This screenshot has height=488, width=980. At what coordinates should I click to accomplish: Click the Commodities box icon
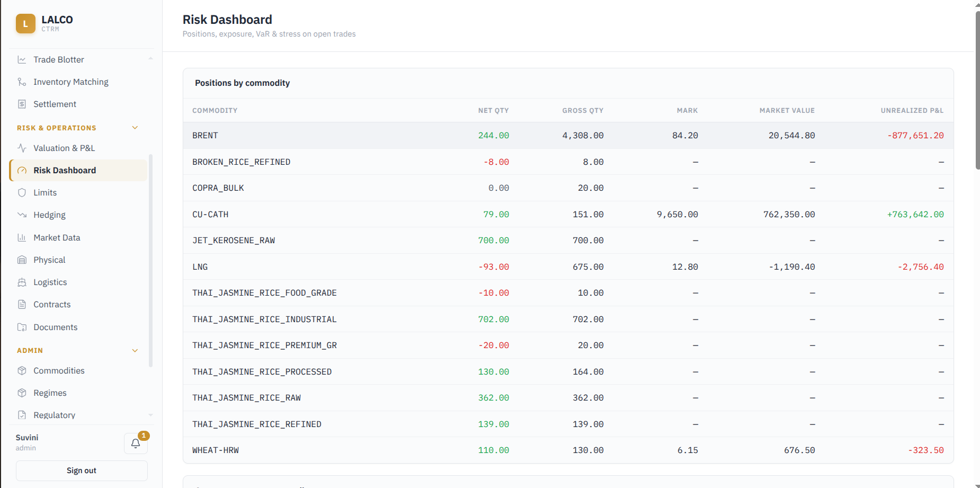pyautogui.click(x=22, y=371)
